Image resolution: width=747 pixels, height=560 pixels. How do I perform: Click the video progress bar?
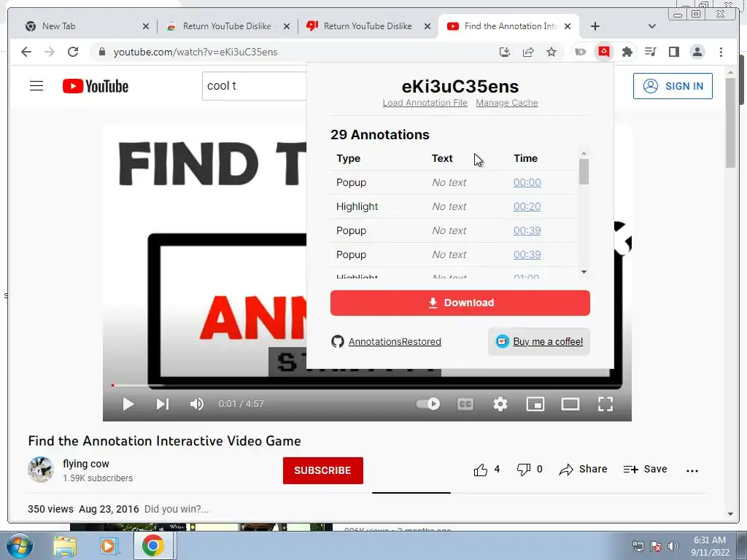pos(367,385)
